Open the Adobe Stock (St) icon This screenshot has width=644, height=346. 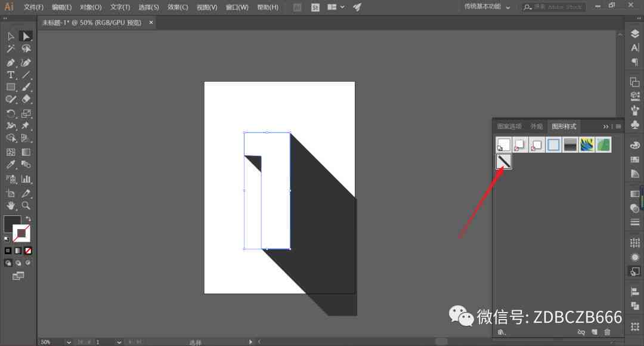point(315,7)
